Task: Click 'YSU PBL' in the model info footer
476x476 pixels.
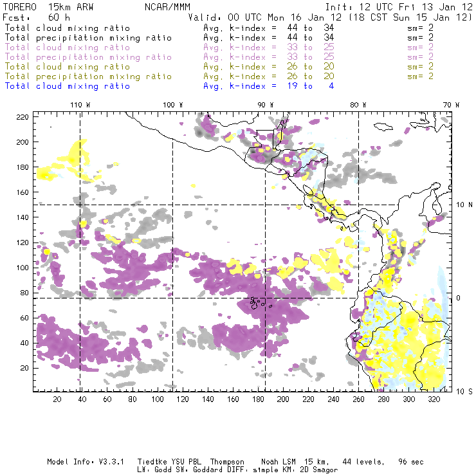Action: click(186, 462)
